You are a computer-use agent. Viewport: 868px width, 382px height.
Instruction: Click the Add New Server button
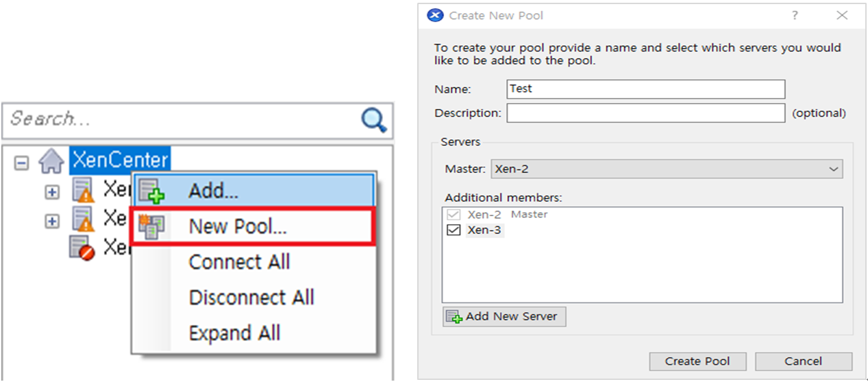[504, 316]
